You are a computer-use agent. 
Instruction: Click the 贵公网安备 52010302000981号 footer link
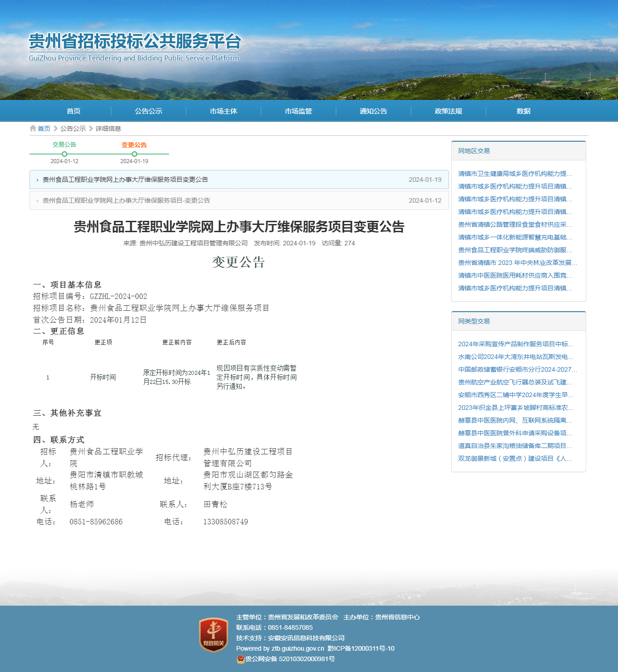pyautogui.click(x=290, y=659)
